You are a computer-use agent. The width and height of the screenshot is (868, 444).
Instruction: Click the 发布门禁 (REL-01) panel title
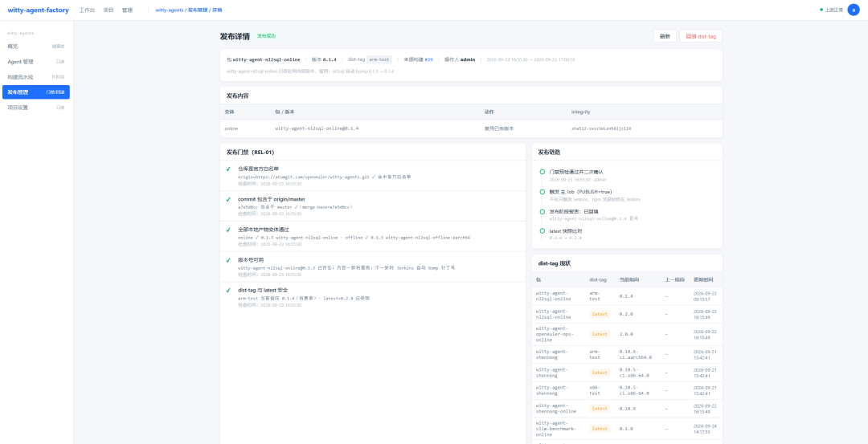coord(250,152)
